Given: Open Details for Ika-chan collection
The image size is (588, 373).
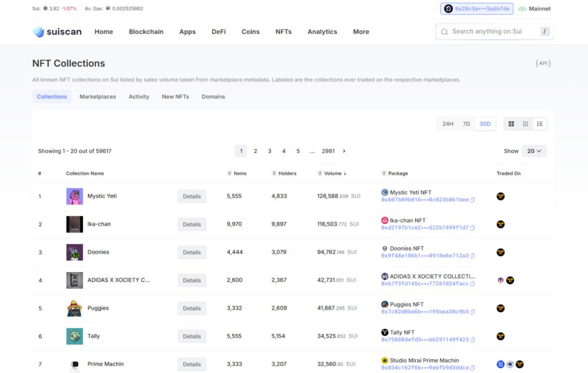Looking at the screenshot, I should pos(192,224).
